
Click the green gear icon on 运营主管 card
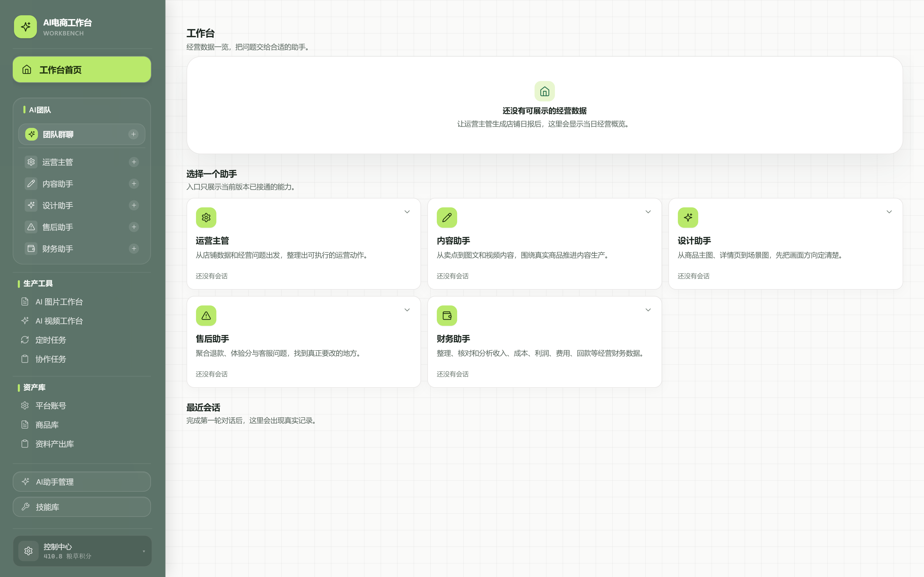click(x=206, y=218)
